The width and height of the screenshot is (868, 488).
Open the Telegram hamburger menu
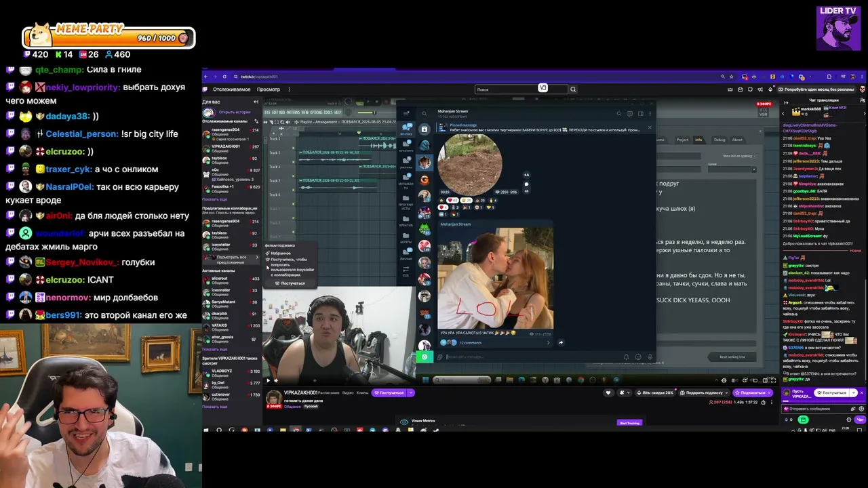[406, 113]
